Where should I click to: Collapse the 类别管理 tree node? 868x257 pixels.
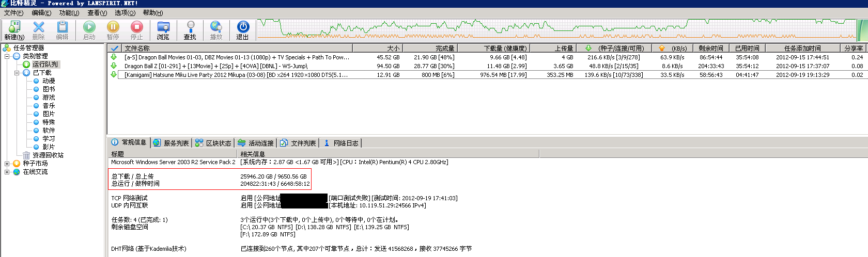7,56
